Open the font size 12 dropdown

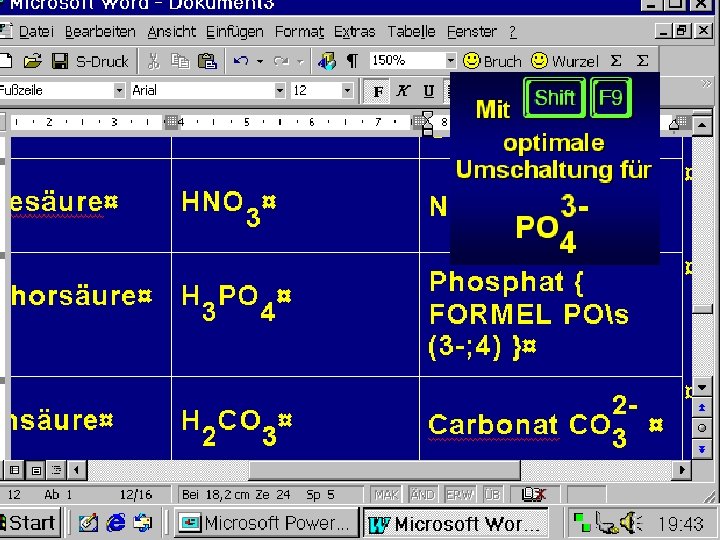(x=347, y=90)
